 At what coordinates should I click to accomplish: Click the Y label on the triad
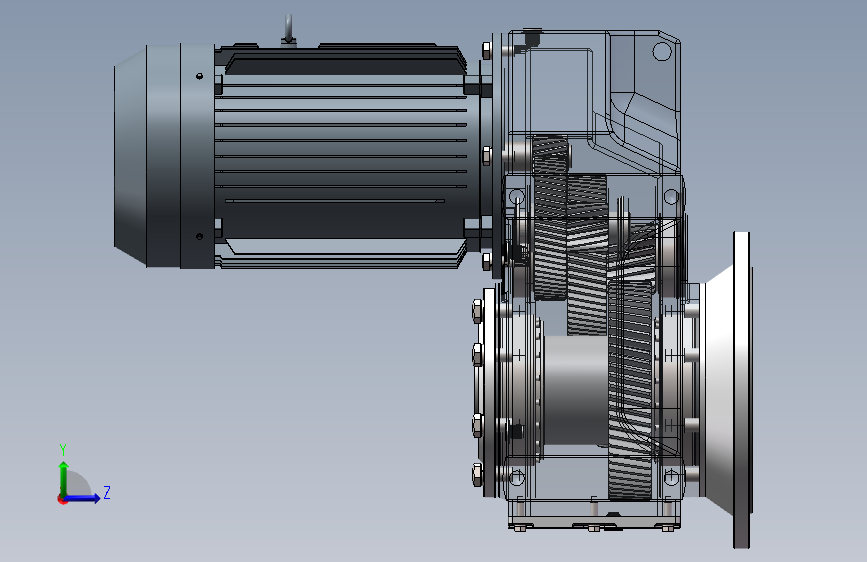click(63, 450)
